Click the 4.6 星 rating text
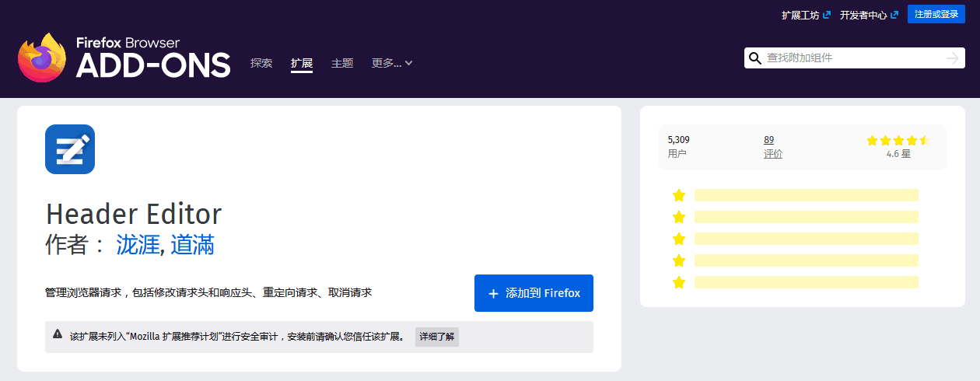The width and height of the screenshot is (980, 381). click(898, 154)
